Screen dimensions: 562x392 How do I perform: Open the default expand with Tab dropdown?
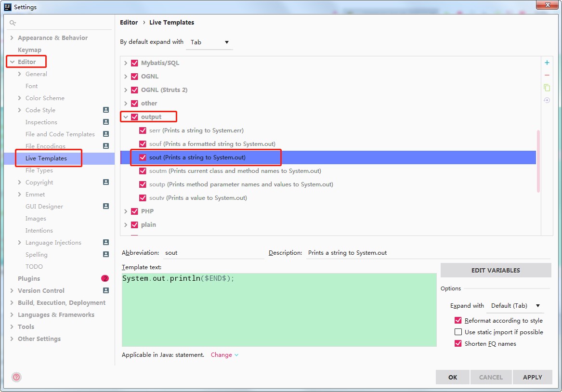[x=209, y=42]
